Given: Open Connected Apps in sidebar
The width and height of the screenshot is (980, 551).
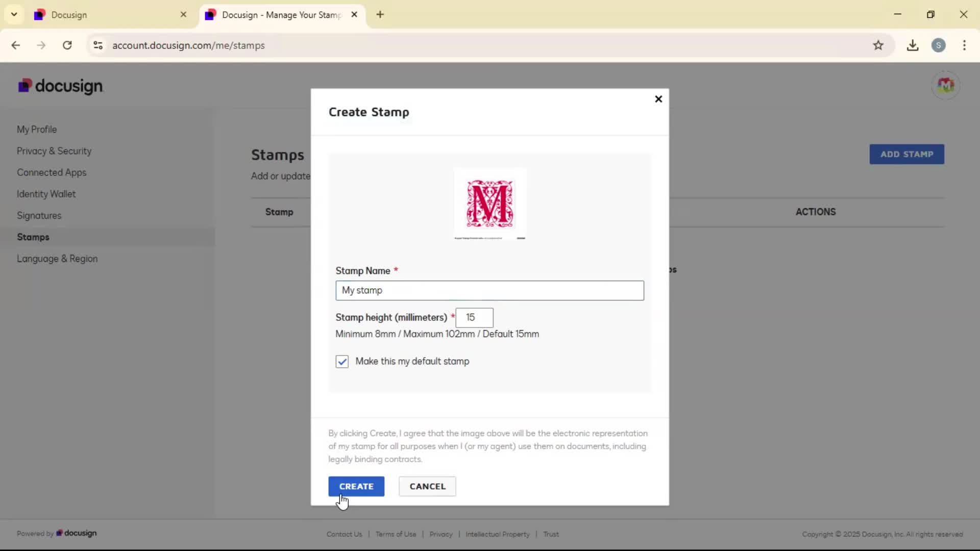Looking at the screenshot, I should (52, 172).
